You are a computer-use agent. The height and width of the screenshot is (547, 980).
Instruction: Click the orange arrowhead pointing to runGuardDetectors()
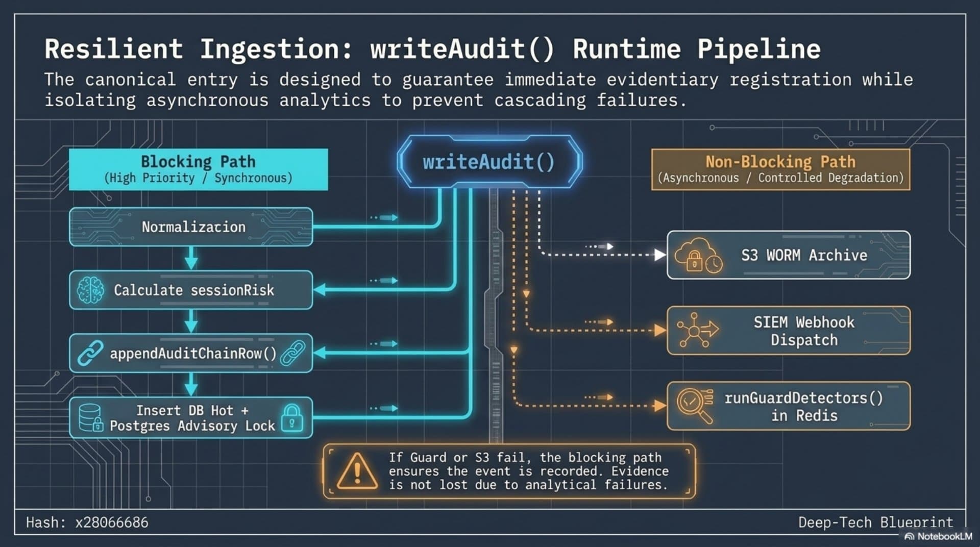pyautogui.click(x=660, y=406)
